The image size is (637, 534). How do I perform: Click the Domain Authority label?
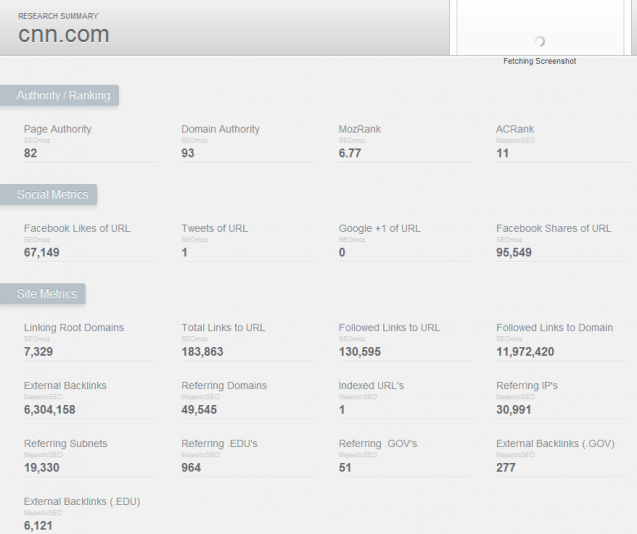(221, 129)
